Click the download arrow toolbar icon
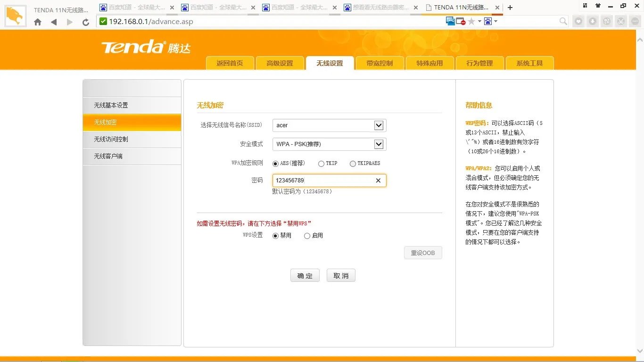Image resolution: width=644 pixels, height=362 pixels. pyautogui.click(x=593, y=21)
